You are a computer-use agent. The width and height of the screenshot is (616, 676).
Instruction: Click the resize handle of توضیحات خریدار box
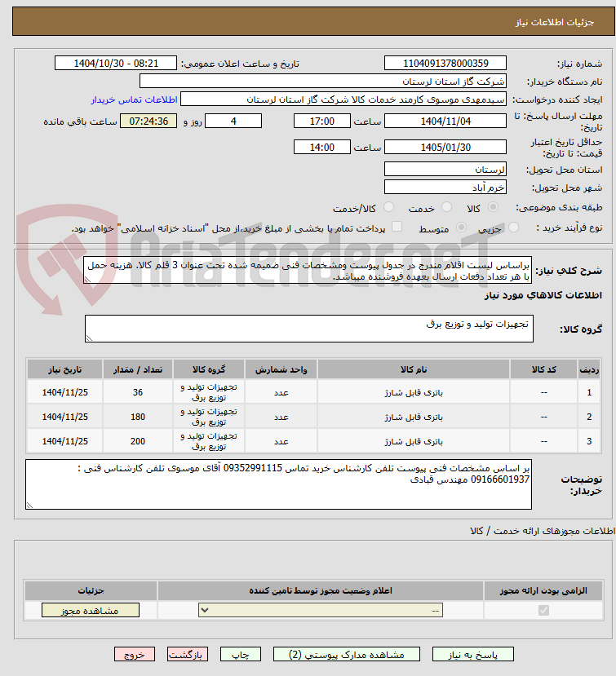pos(29,506)
